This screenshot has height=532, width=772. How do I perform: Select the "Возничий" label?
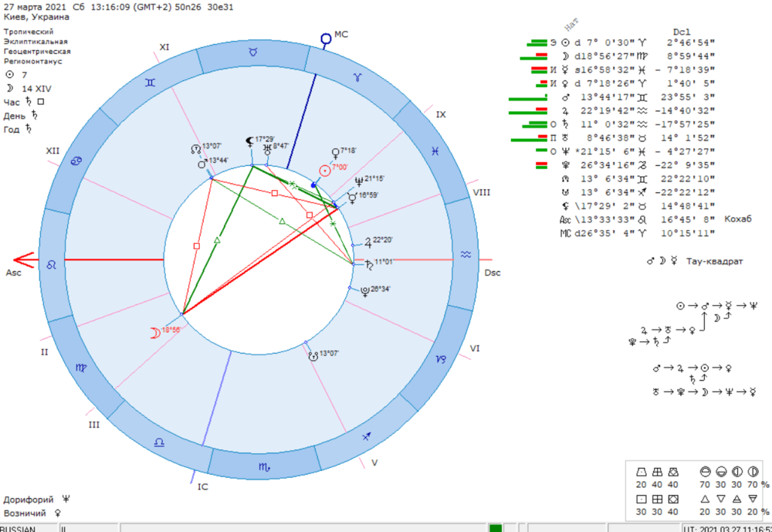coord(25,513)
